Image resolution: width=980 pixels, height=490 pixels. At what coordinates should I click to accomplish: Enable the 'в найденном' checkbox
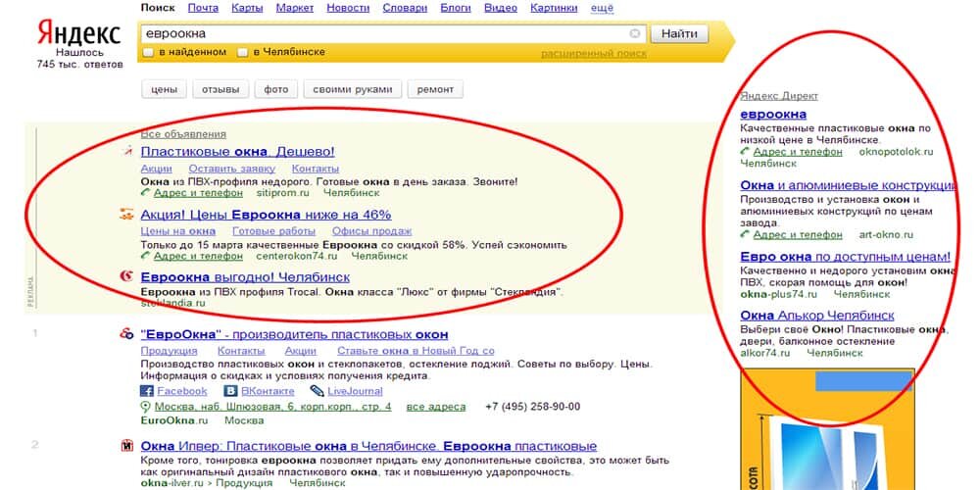148,53
